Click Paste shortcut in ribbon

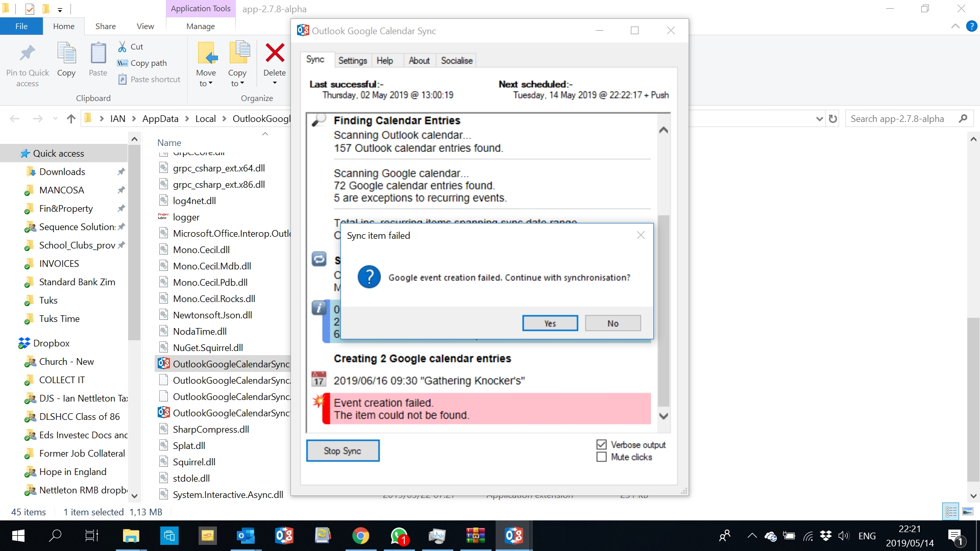point(149,79)
